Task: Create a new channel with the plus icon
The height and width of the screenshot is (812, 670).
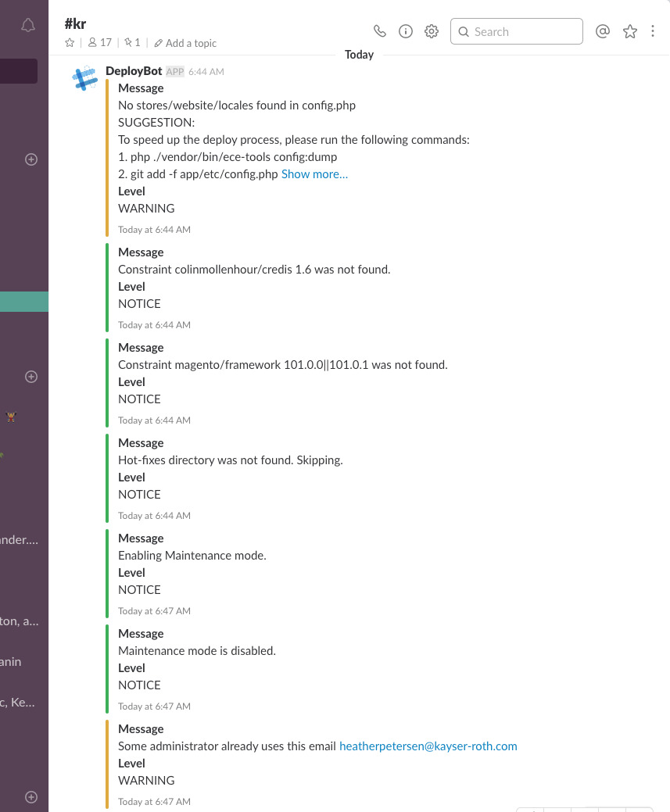Action: pos(31,159)
